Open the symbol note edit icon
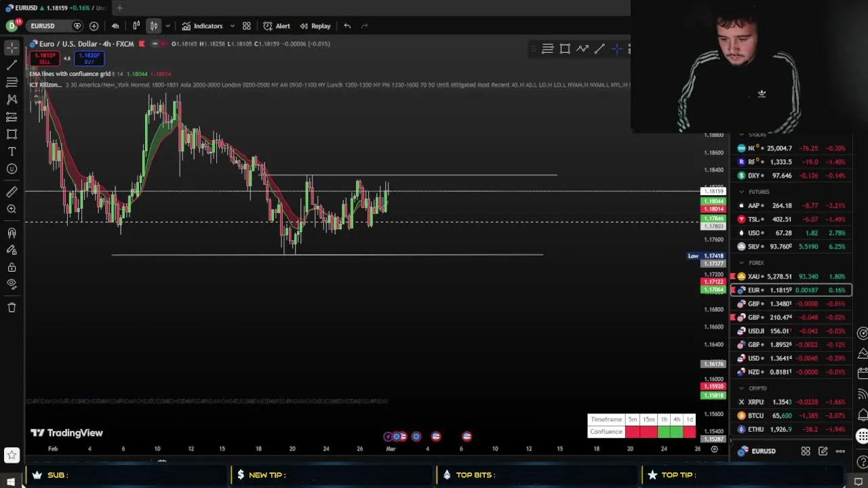This screenshot has width=868, height=488. (823, 451)
